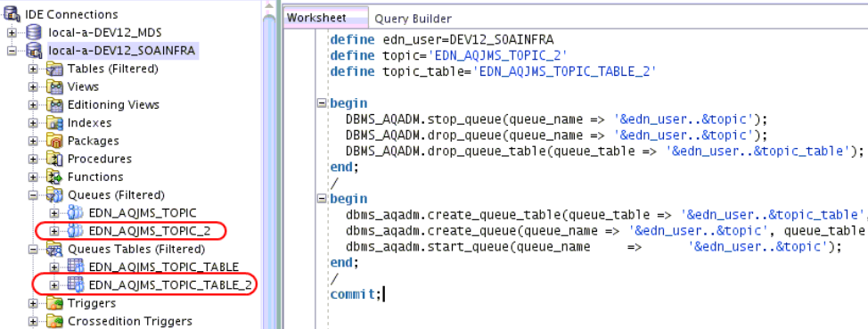The image size is (868, 329).
Task: Expand the EDN_AQJMS_TOPIC_TABLE node
Action: point(54,267)
